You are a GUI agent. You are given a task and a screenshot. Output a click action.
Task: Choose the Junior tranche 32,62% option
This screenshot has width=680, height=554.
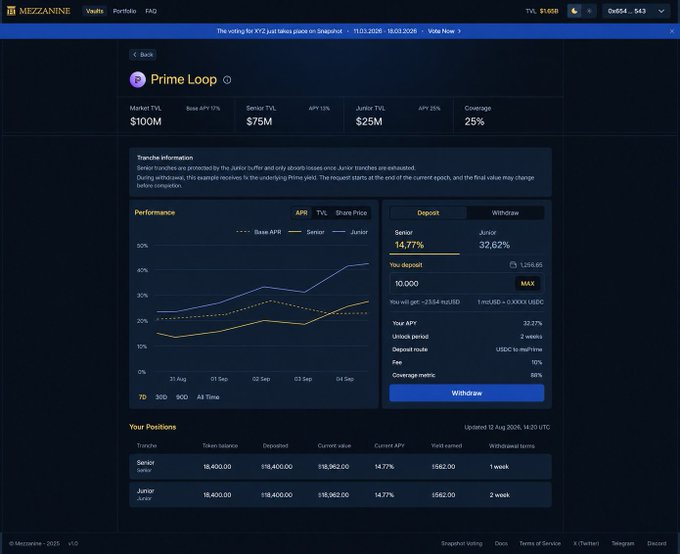coord(509,239)
